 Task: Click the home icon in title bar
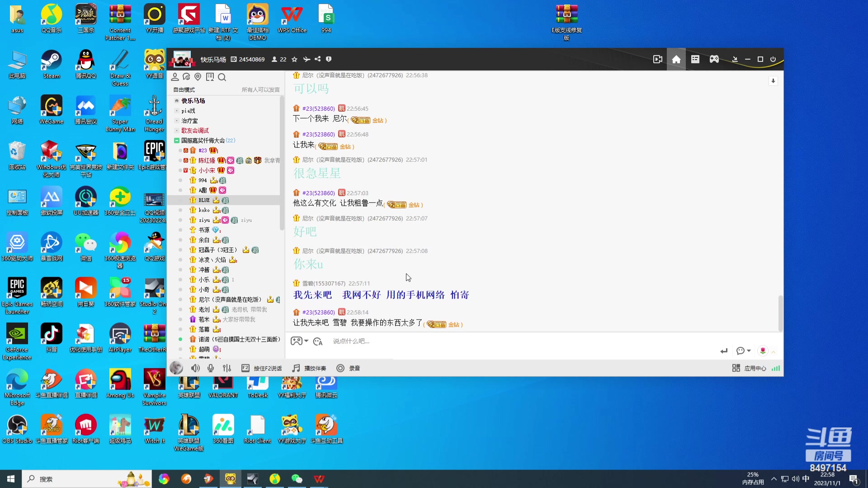coord(676,59)
